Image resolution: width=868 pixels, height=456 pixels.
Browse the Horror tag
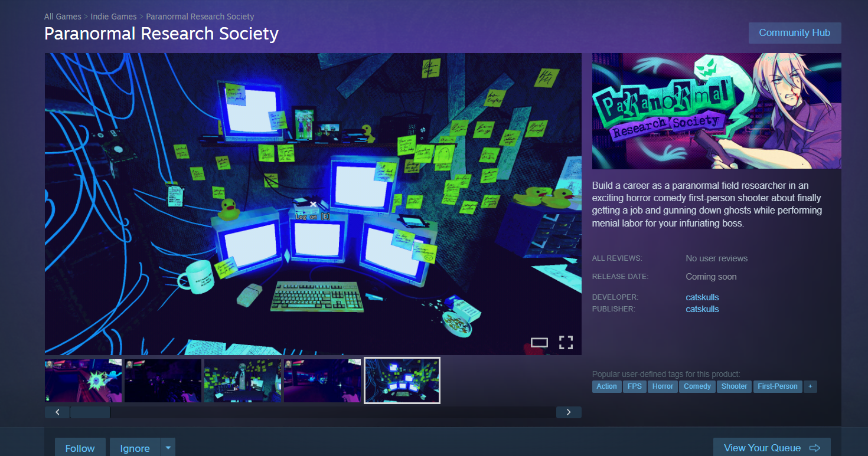[663, 386]
